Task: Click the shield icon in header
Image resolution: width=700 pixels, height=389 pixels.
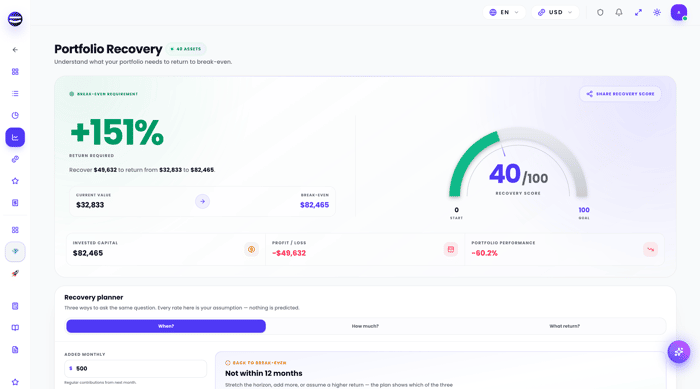Action: tap(600, 13)
